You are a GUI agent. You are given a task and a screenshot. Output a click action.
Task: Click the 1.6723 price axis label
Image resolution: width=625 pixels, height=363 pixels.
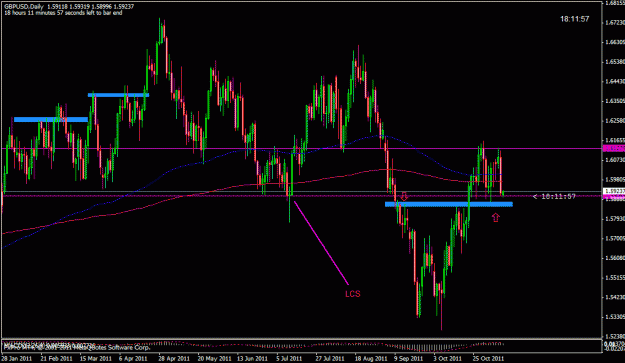point(615,23)
